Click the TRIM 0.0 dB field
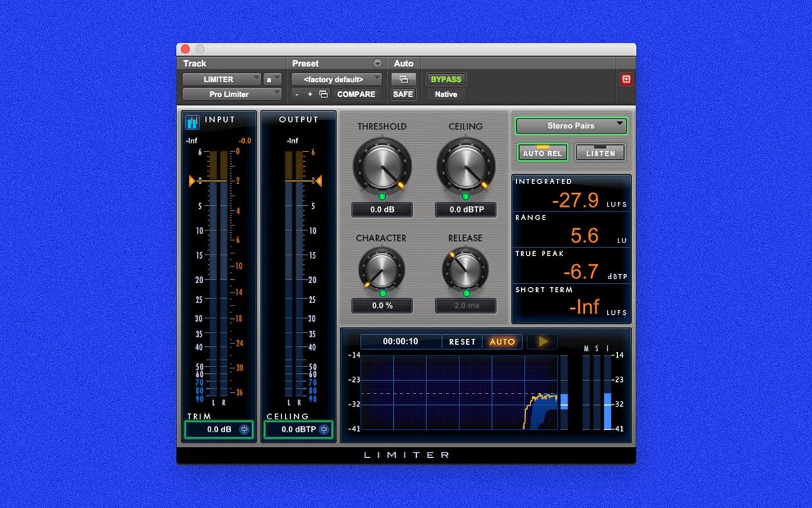812x508 pixels. click(x=219, y=429)
